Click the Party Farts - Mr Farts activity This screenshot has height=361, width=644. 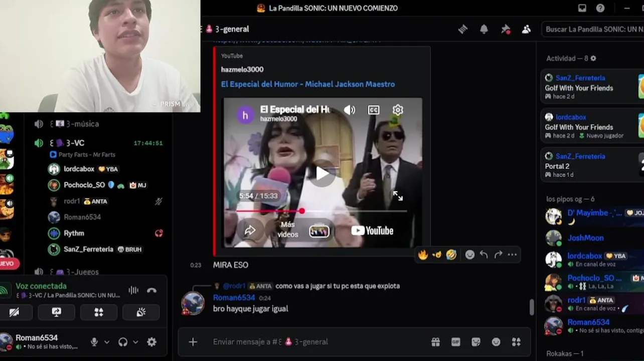pyautogui.click(x=86, y=155)
